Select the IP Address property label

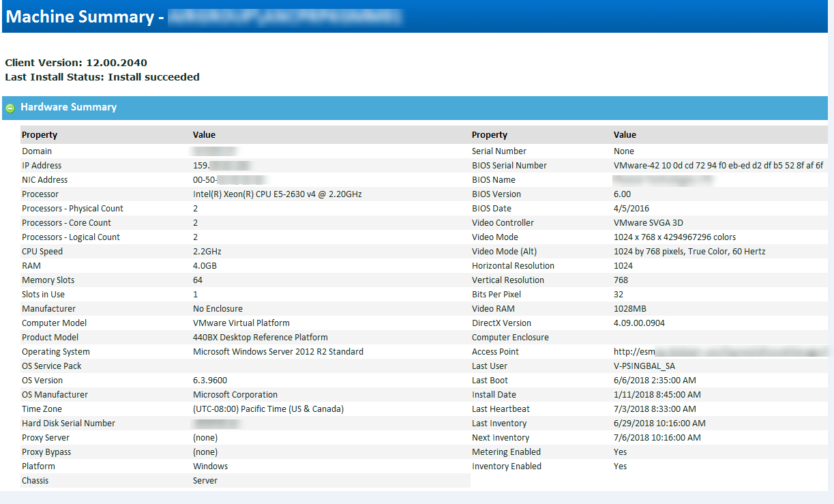tap(41, 165)
